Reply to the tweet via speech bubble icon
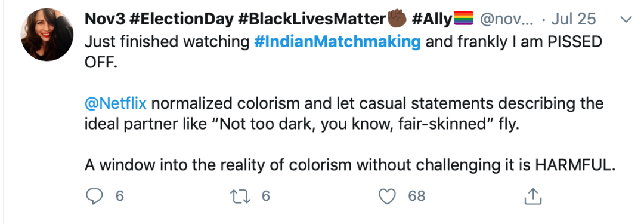This screenshot has height=224, width=644. coord(94,196)
